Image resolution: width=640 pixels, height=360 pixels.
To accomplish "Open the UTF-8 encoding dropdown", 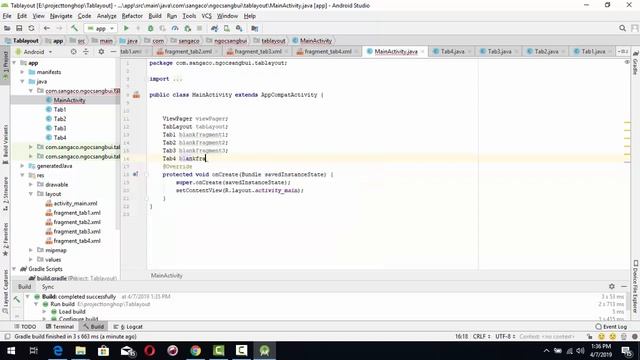I will (x=505, y=336).
